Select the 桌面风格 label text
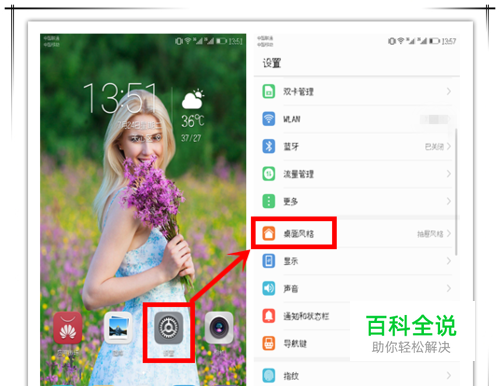 (x=299, y=234)
